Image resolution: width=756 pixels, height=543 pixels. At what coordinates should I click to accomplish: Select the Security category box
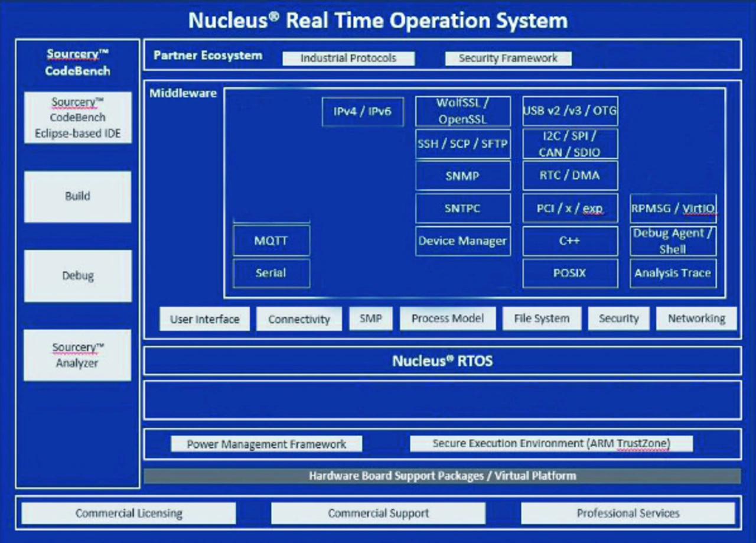tap(618, 318)
